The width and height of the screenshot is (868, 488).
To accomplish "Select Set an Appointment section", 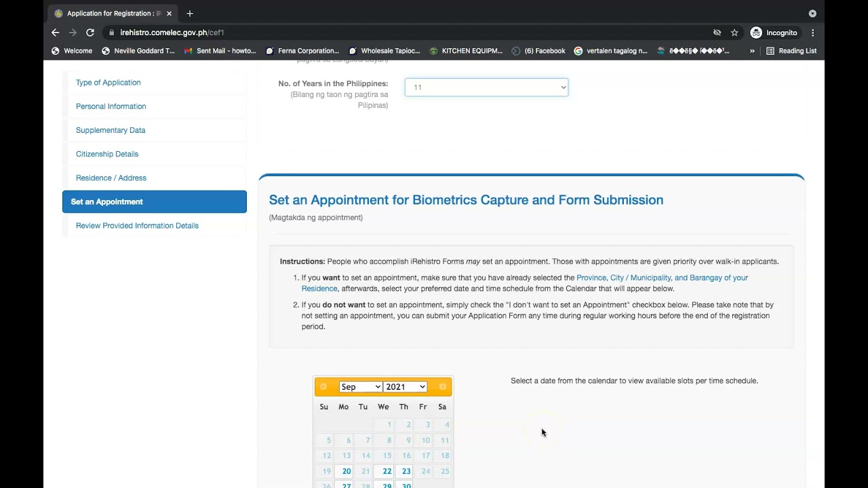I will click(155, 202).
